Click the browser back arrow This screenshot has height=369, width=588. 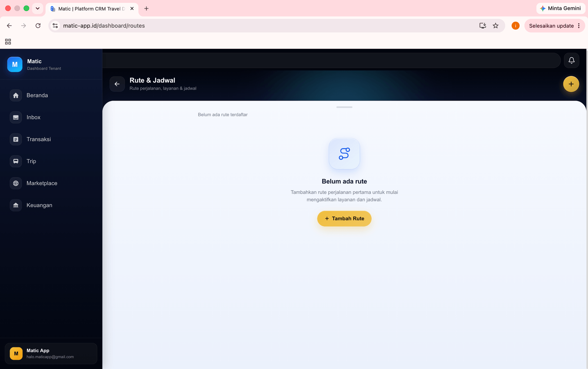click(x=10, y=26)
